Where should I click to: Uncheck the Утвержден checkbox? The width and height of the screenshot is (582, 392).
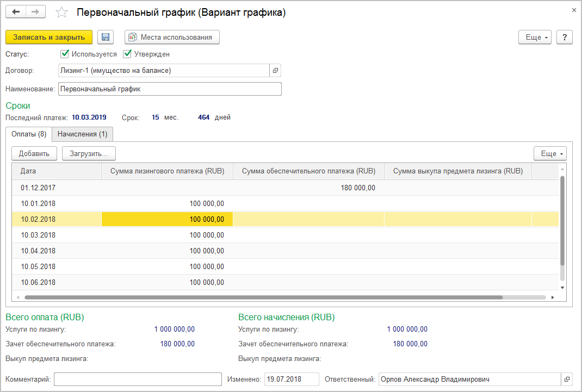click(128, 54)
